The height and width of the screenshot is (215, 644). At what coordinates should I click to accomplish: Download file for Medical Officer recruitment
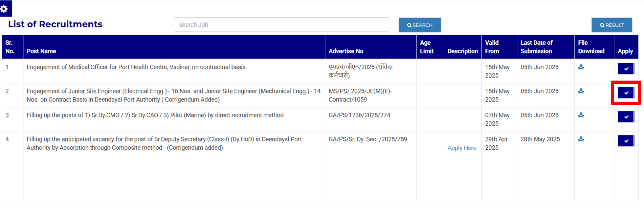[x=581, y=67]
